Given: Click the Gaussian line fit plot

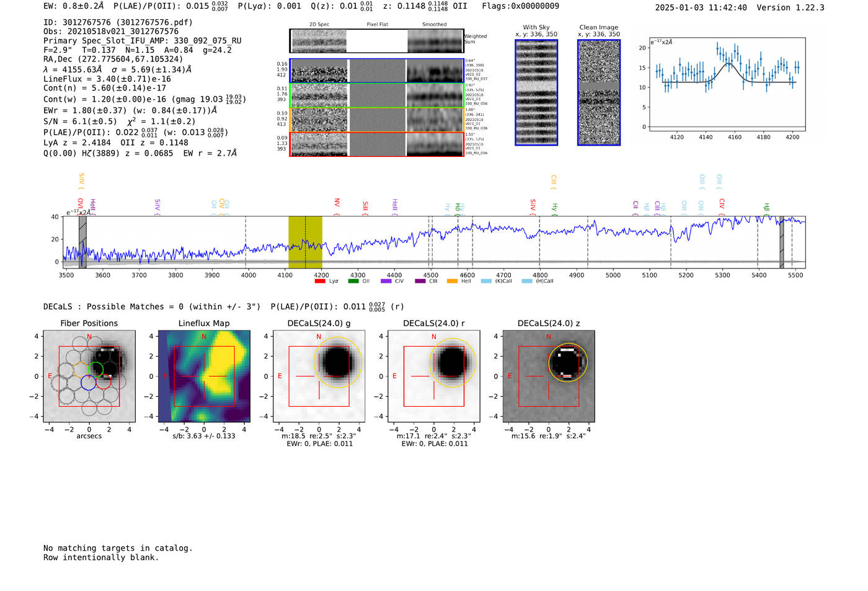Looking at the screenshot, I should coord(727,84).
